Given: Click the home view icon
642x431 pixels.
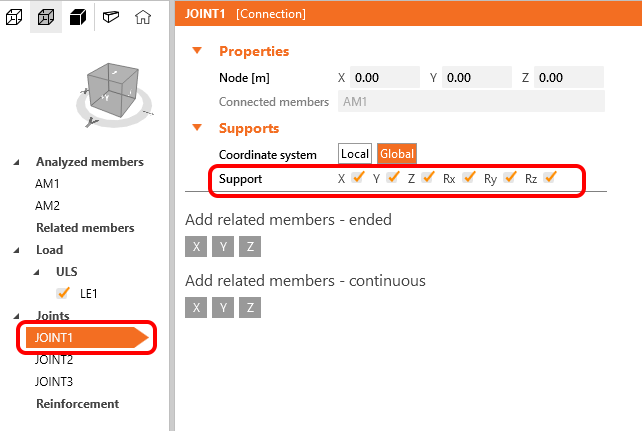Looking at the screenshot, I should (x=143, y=17).
